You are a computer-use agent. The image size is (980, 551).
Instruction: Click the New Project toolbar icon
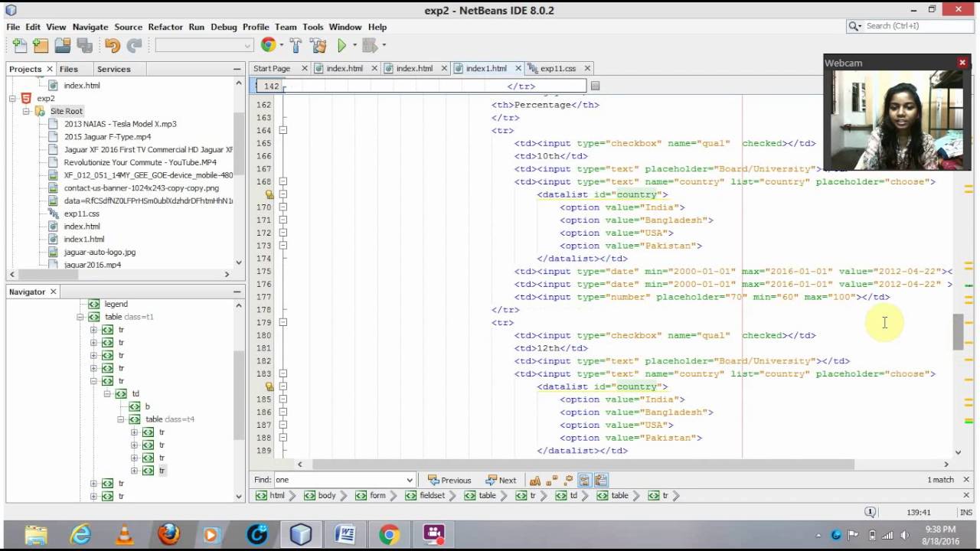coord(41,45)
